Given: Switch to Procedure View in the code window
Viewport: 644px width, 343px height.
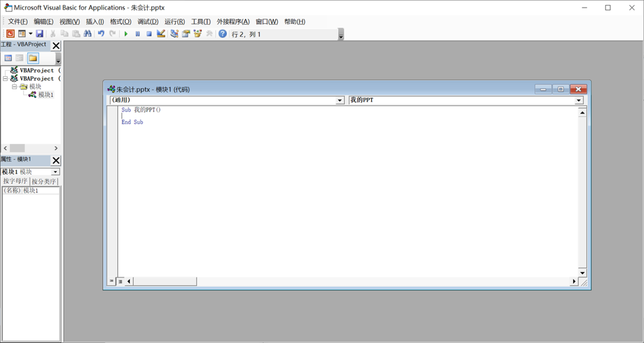Looking at the screenshot, I should [x=112, y=281].
